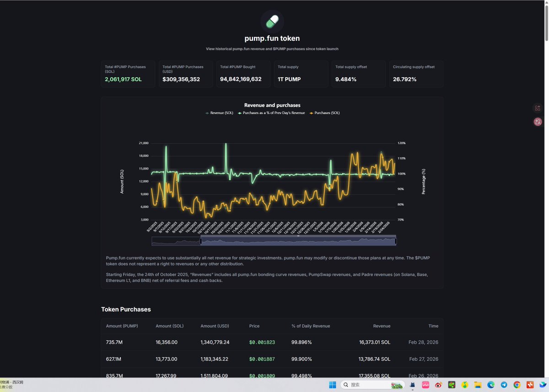This screenshot has width=549, height=392.
Task: Click the % of Daily Revenue column header
Action: [x=311, y=326]
